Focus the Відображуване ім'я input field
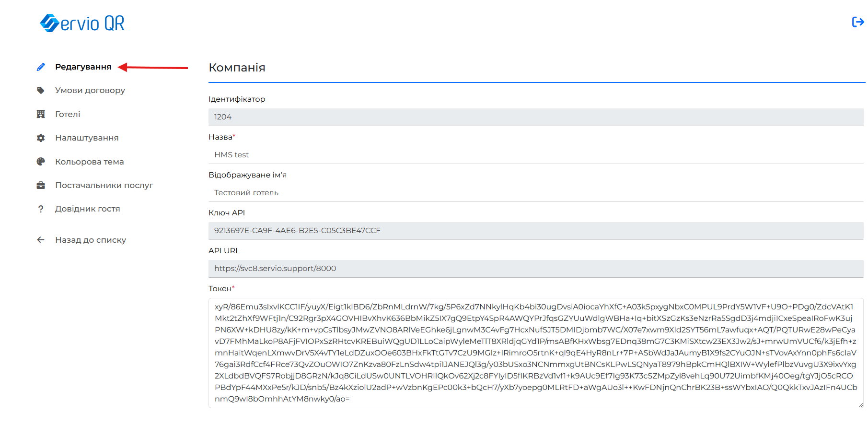 535,193
